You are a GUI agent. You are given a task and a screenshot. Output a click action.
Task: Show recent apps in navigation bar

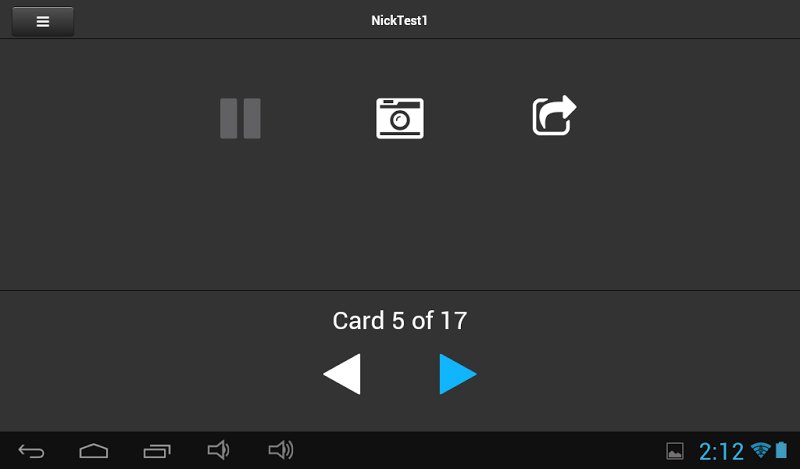point(157,451)
